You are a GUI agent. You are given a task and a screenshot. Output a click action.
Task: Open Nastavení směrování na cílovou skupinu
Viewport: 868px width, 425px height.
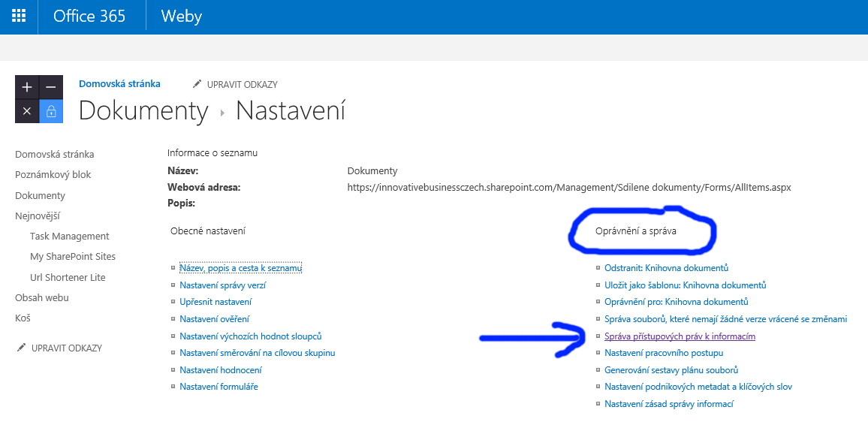[x=258, y=353]
